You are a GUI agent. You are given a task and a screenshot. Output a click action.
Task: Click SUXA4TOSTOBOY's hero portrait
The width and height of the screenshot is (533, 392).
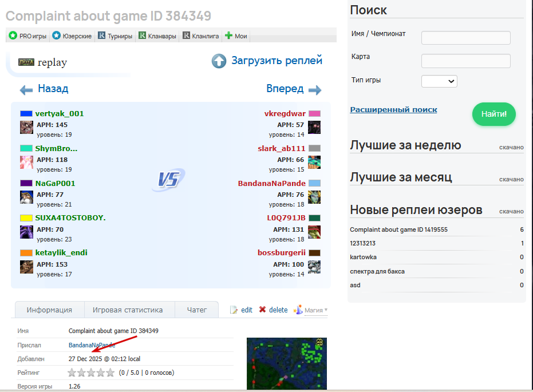[26, 232]
